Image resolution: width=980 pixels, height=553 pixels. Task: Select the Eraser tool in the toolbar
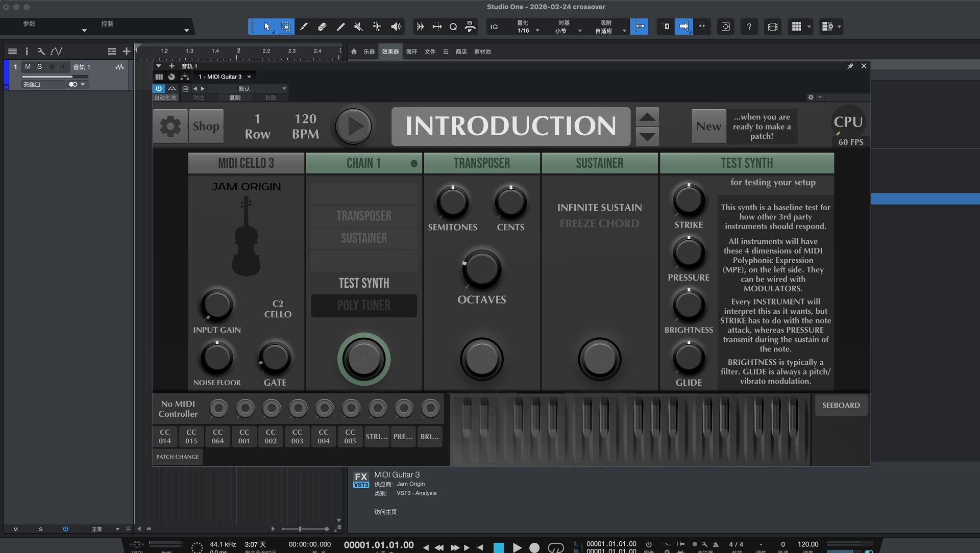click(x=322, y=27)
